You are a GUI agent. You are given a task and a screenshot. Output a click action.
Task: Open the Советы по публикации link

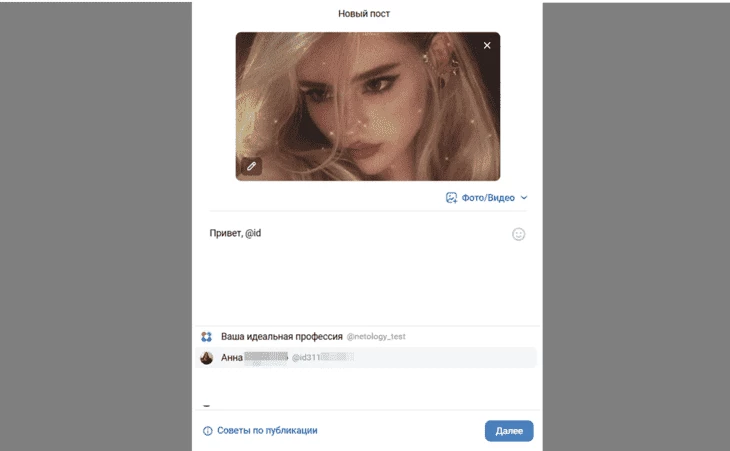(267, 431)
